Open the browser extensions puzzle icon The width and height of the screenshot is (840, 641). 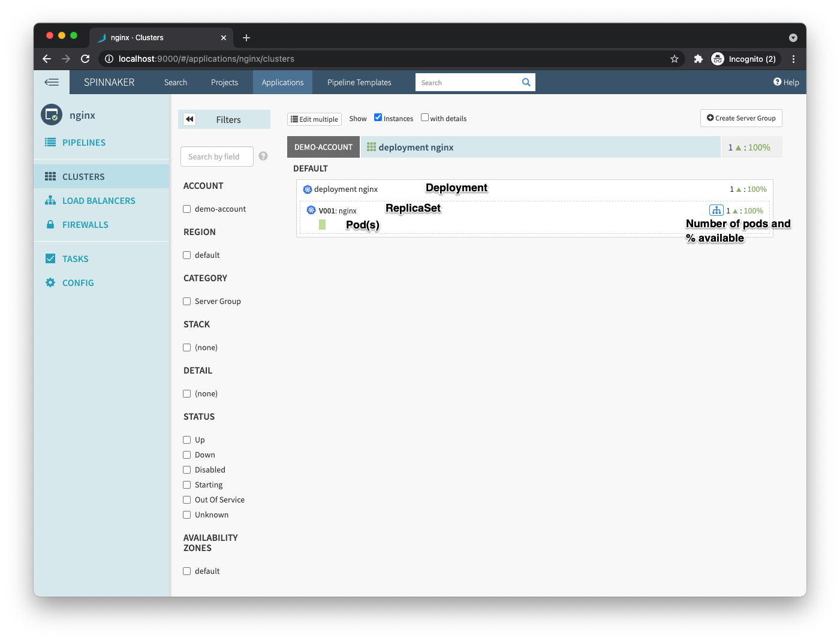(698, 59)
